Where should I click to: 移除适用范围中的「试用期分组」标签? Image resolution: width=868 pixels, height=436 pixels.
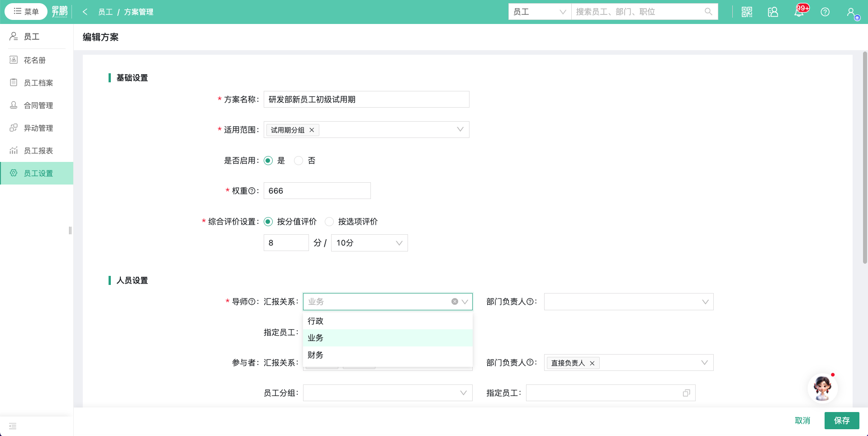[x=311, y=130]
